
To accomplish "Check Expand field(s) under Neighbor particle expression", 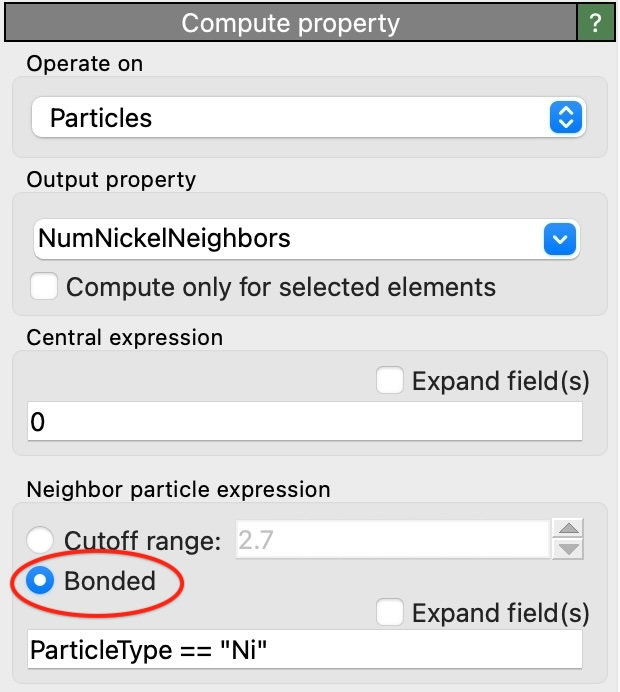I will [x=390, y=612].
